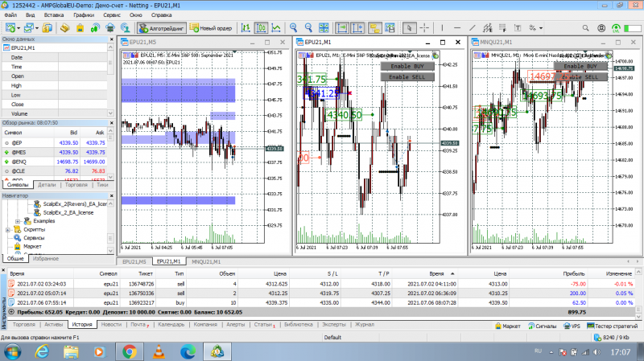Open the Графики menu
Screen dimensions: 644x361
point(84,14)
